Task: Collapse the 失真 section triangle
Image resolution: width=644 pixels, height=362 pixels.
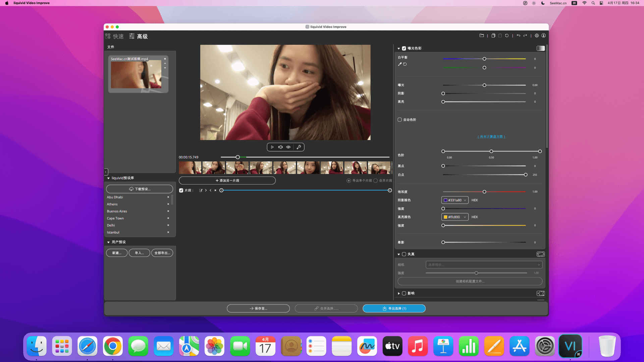Action: point(399,254)
